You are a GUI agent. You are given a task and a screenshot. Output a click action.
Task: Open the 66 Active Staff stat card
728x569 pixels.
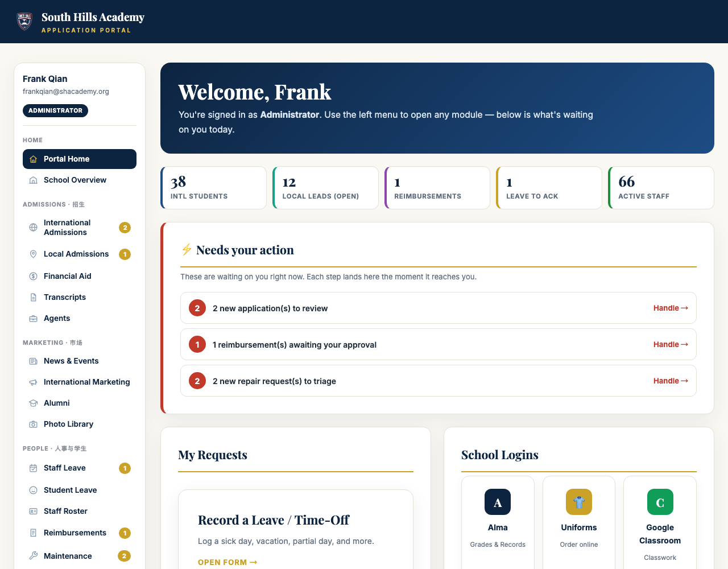point(661,188)
